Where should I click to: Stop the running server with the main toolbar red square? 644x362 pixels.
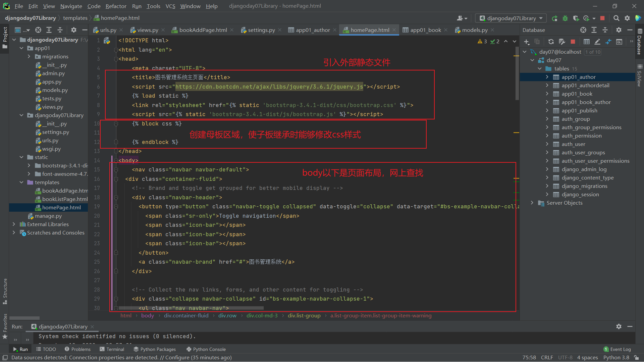coord(602,18)
